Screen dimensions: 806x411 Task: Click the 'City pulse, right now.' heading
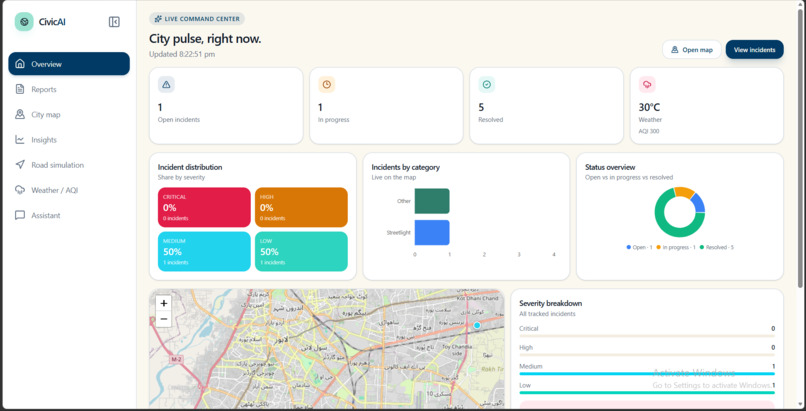point(205,39)
